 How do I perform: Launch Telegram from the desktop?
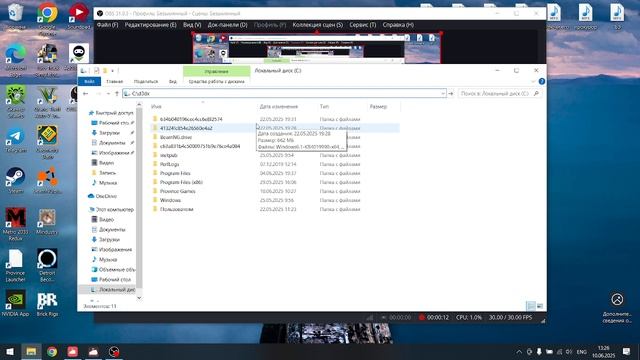[x=15, y=141]
